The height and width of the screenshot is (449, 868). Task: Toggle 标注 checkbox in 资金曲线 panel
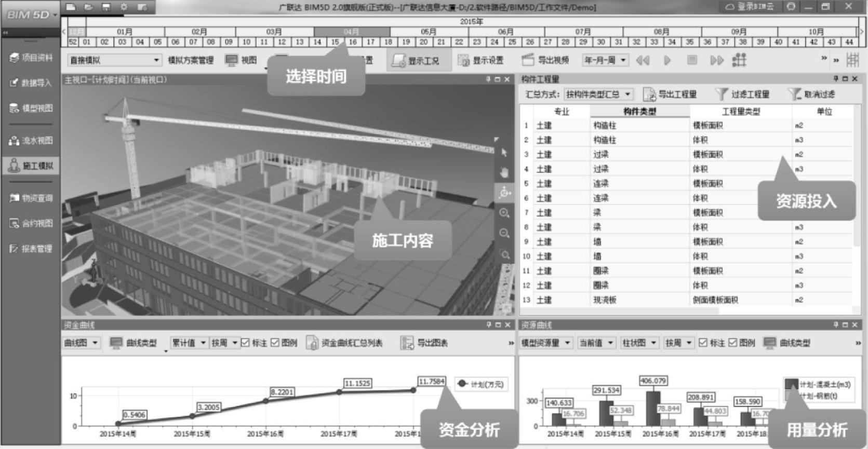245,343
